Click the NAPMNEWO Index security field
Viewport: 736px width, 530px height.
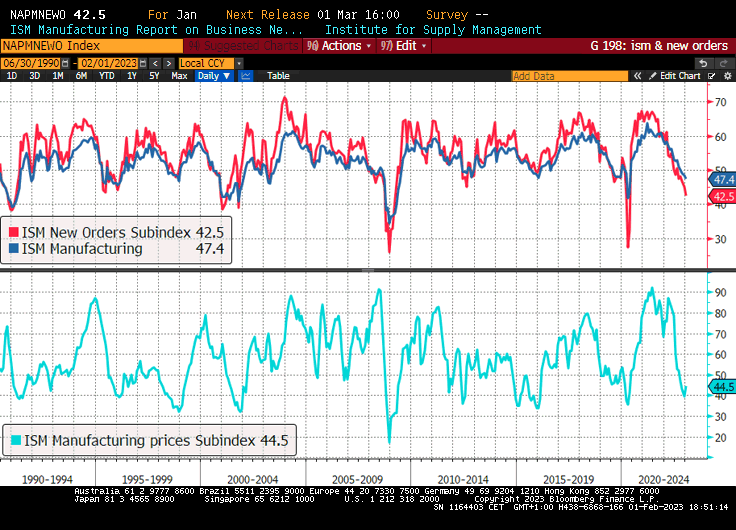point(92,46)
